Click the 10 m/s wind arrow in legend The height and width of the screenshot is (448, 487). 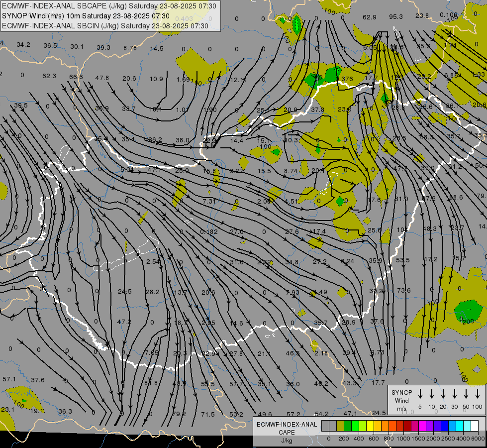click(x=432, y=393)
